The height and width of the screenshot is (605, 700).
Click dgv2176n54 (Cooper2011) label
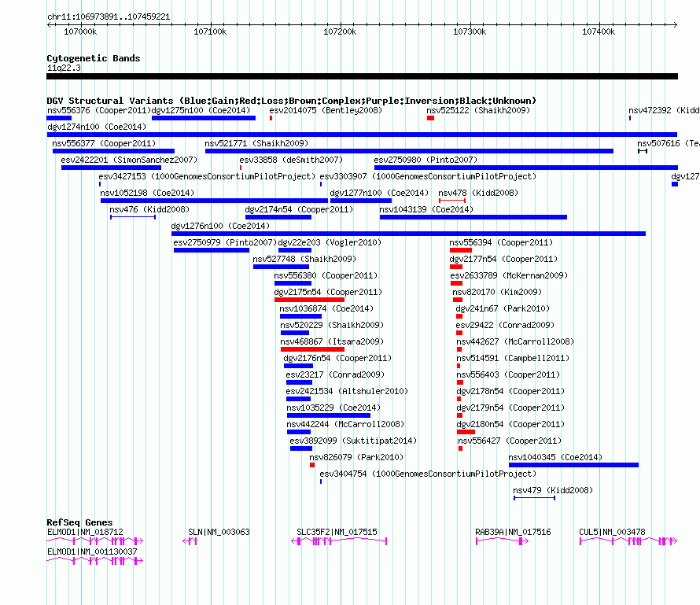[337, 358]
